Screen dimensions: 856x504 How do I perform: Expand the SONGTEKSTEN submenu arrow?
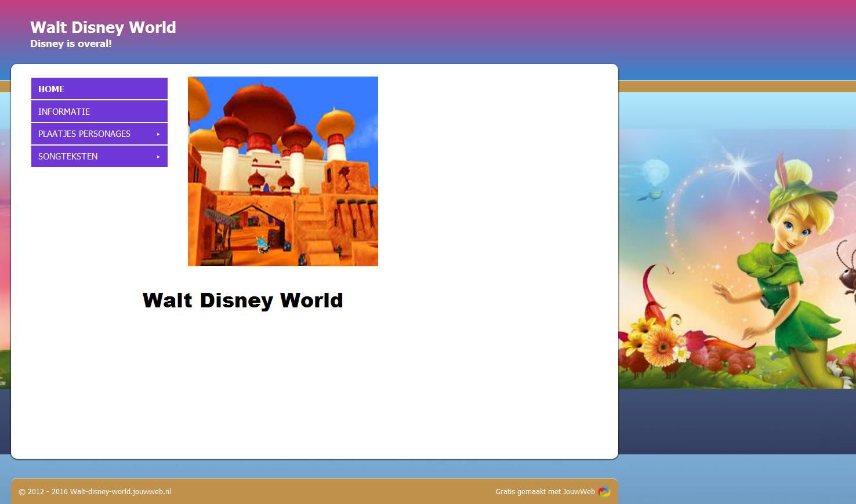158,157
